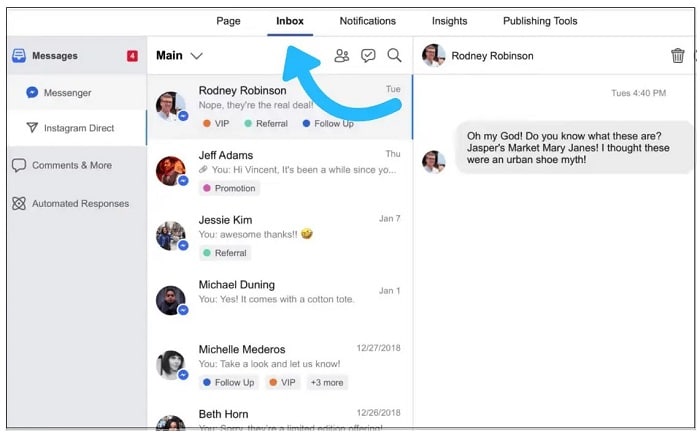Screen dimensions: 700x438
Task: Open the Publishing Tools tab
Action: click(540, 21)
